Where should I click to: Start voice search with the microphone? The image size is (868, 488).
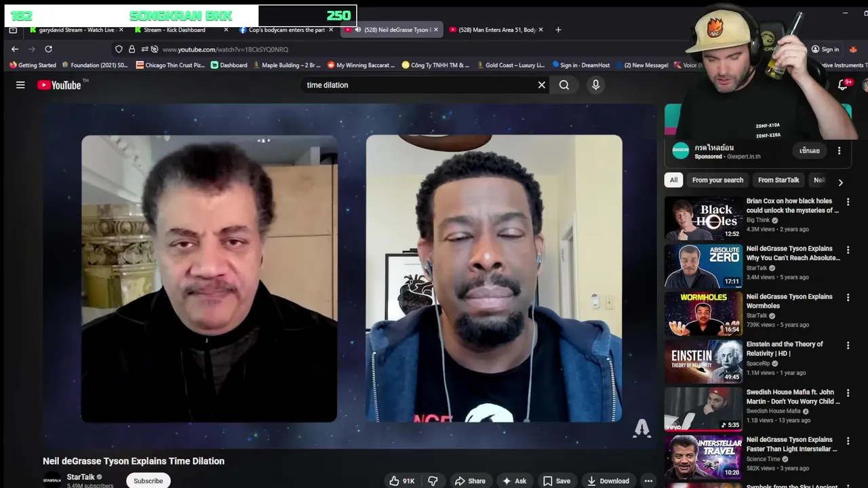coord(596,85)
